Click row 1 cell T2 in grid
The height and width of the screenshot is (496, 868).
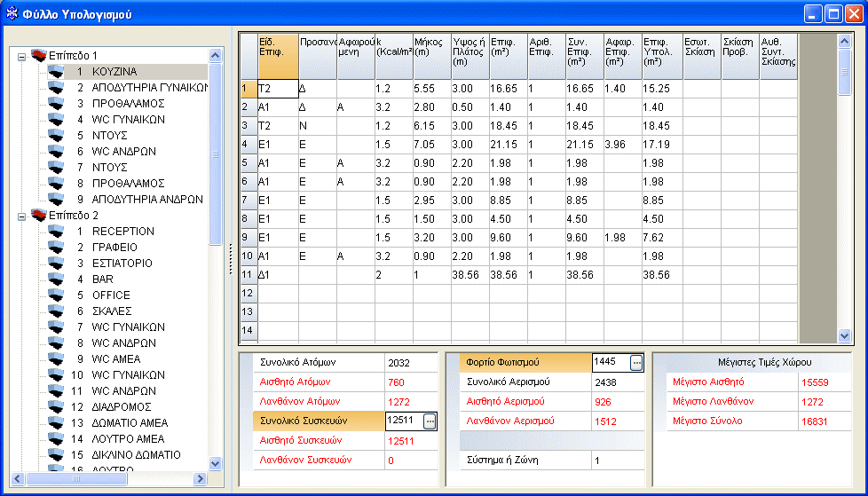pos(278,89)
